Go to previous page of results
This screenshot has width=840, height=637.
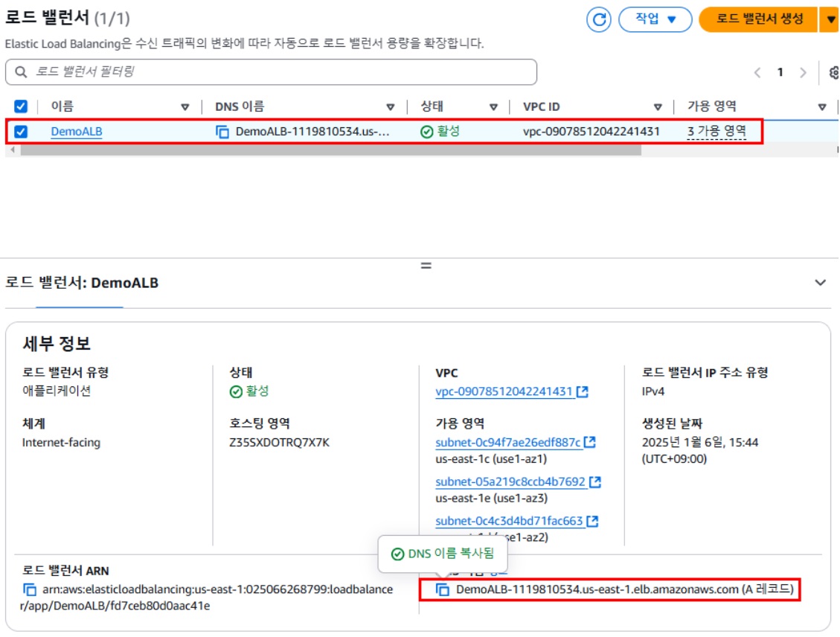[757, 72]
